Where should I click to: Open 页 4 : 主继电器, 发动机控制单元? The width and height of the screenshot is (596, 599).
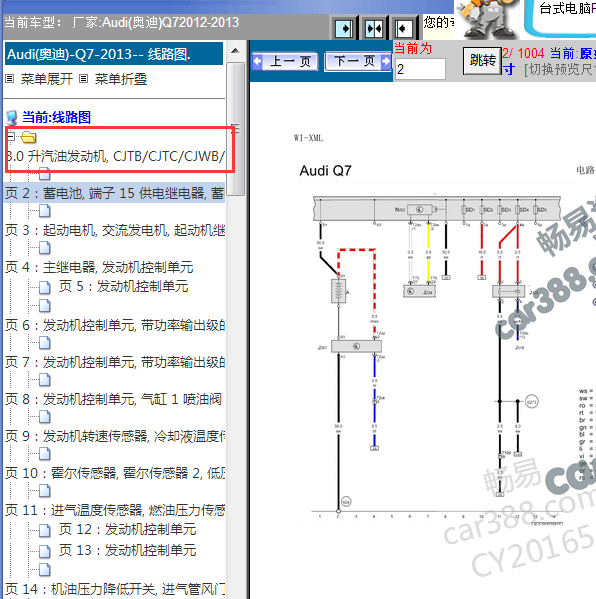tap(99, 267)
